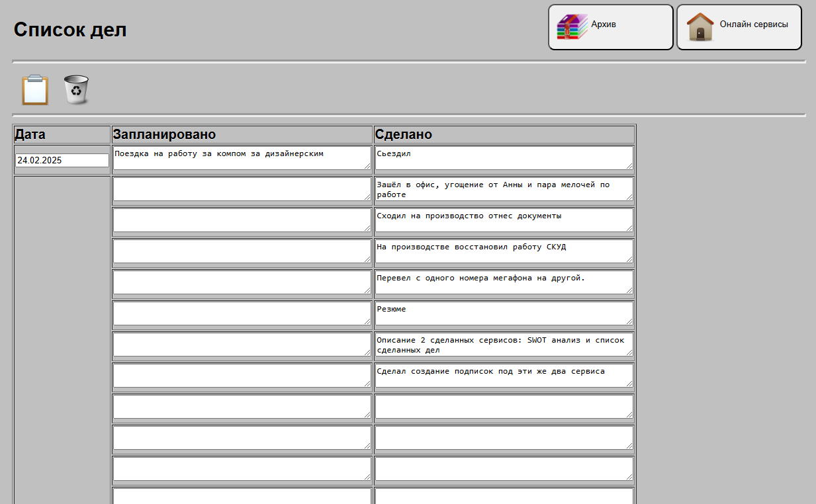Select the field about Сходил на производство
Image resolution: width=816 pixels, height=504 pixels.
pos(503,220)
